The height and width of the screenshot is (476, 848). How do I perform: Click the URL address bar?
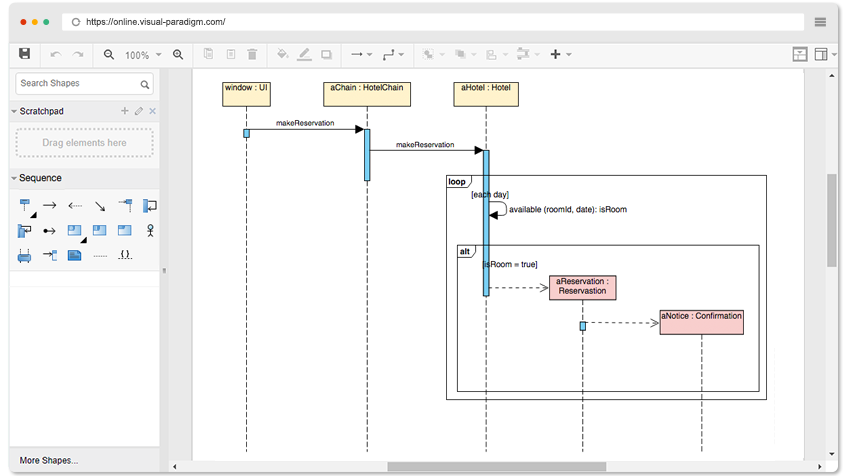pyautogui.click(x=433, y=22)
